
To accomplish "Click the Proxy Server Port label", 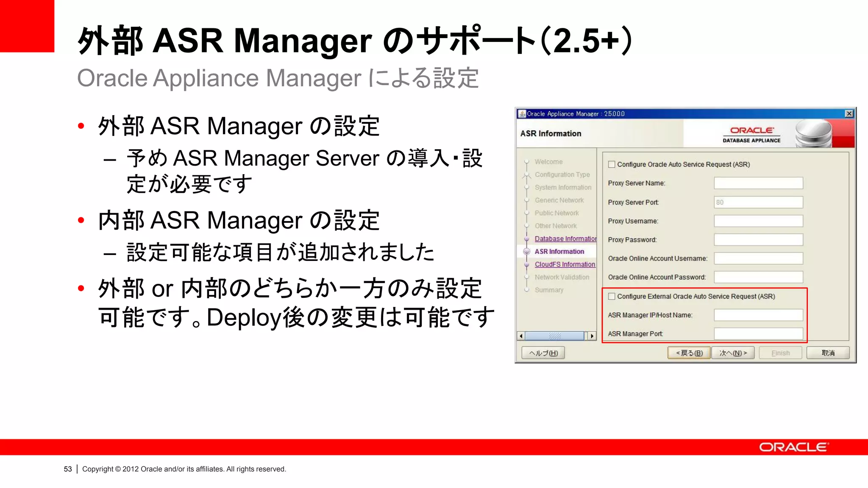I will point(633,202).
